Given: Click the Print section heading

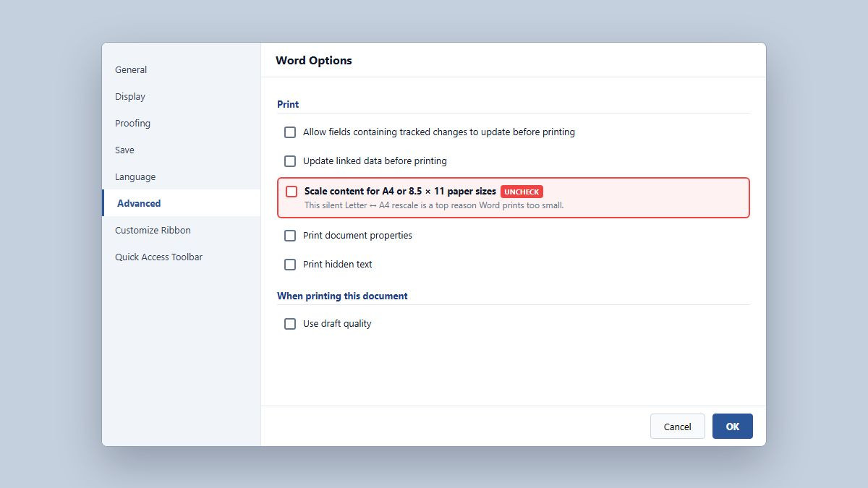Looking at the screenshot, I should click(x=288, y=104).
